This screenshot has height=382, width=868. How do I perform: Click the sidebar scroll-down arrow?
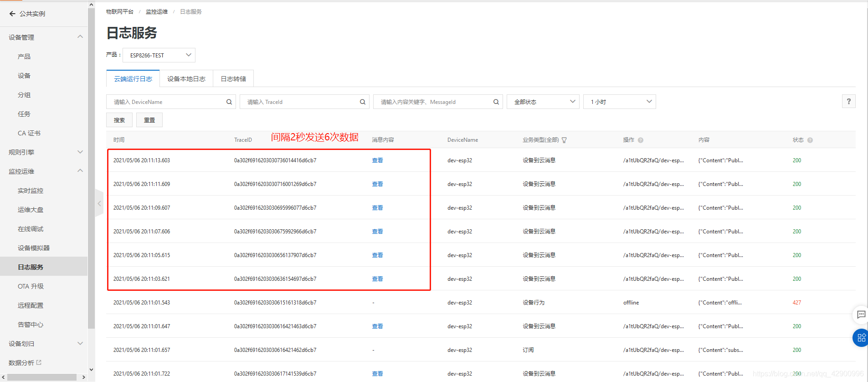(91, 369)
